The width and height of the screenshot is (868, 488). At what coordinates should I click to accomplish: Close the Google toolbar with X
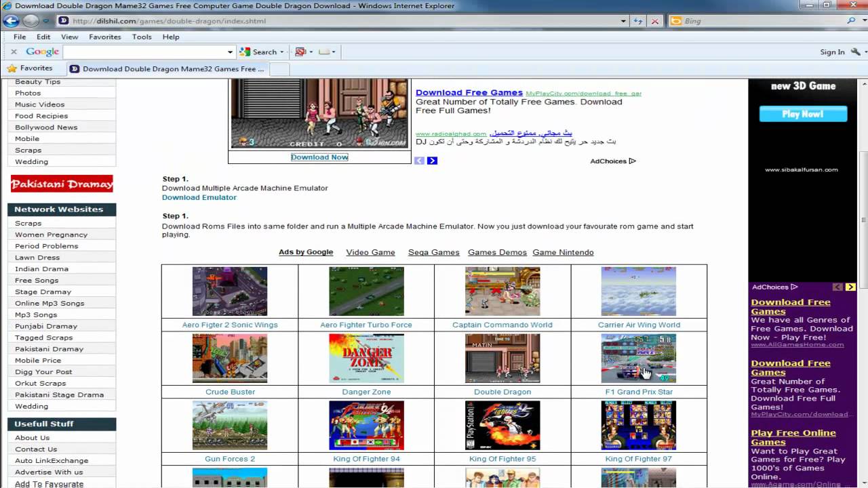pyautogui.click(x=14, y=52)
